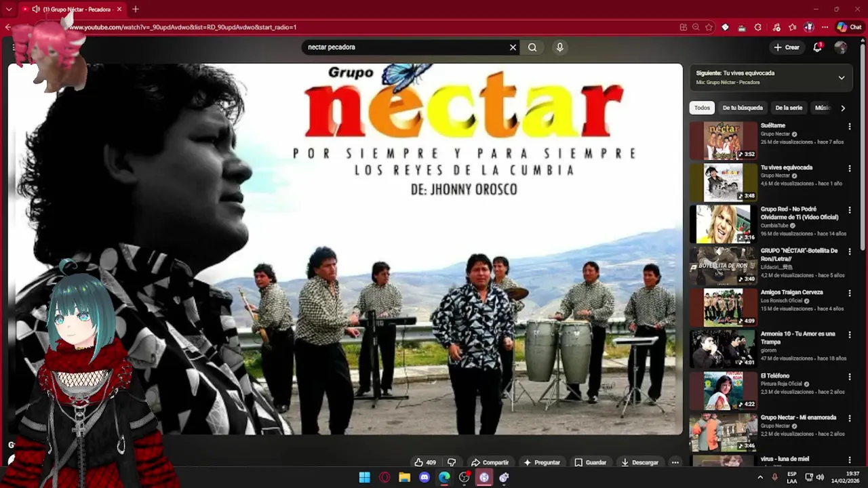Open options for Tu vives equivocada video

(850, 168)
